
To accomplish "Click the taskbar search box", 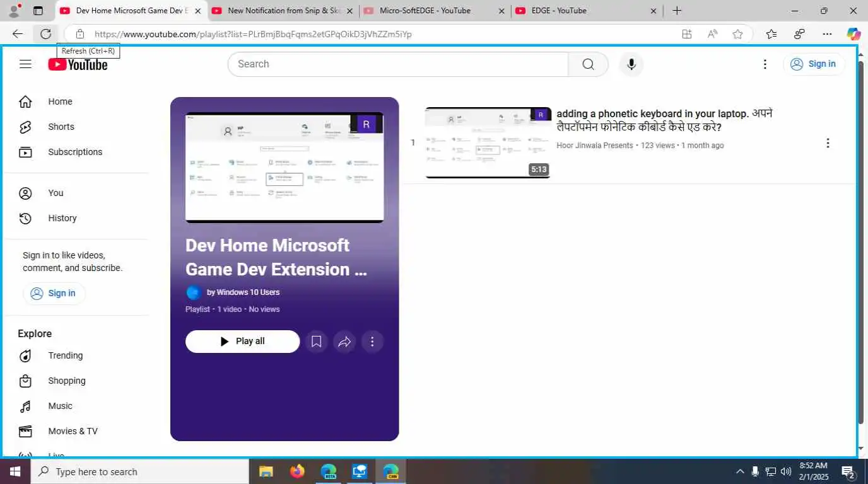I will click(139, 471).
